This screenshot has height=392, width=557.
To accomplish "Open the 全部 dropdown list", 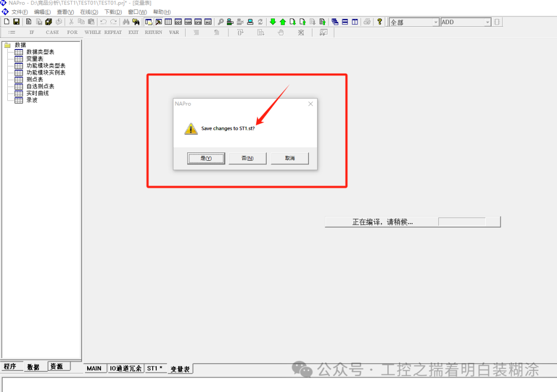I will tap(435, 22).
